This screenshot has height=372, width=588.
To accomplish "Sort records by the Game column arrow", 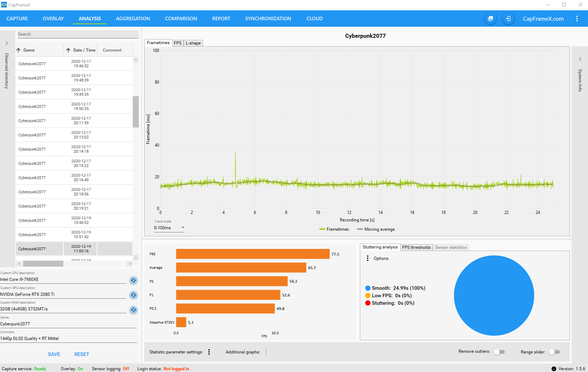I will (x=19, y=50).
